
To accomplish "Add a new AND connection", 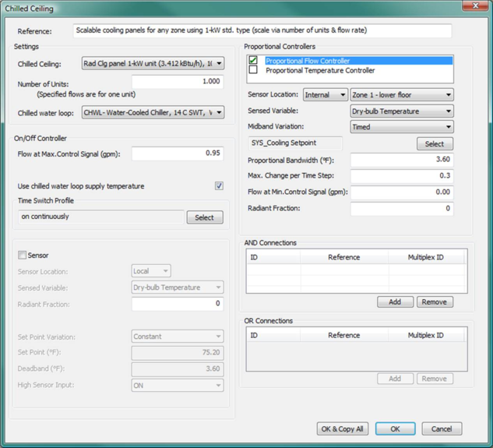I will click(395, 302).
